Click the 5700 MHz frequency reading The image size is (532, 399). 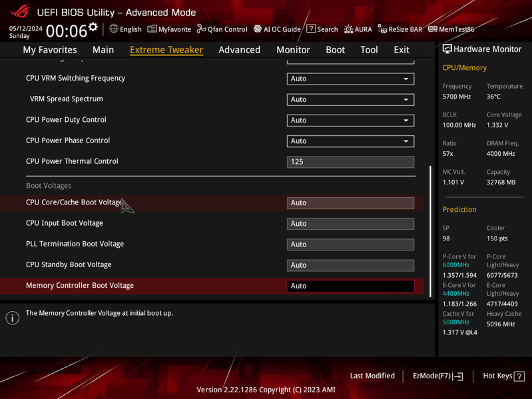(456, 97)
